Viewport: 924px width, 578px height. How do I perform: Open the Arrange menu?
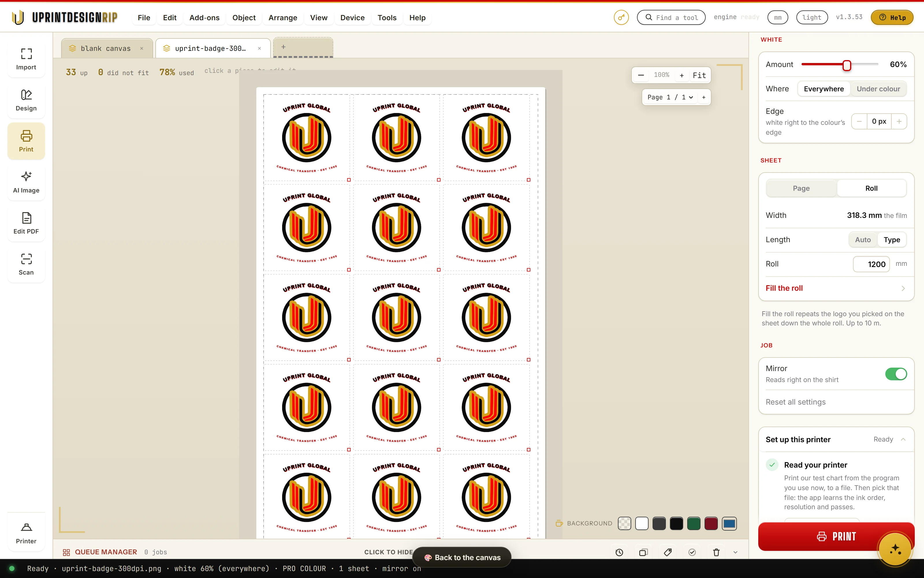[x=283, y=18]
